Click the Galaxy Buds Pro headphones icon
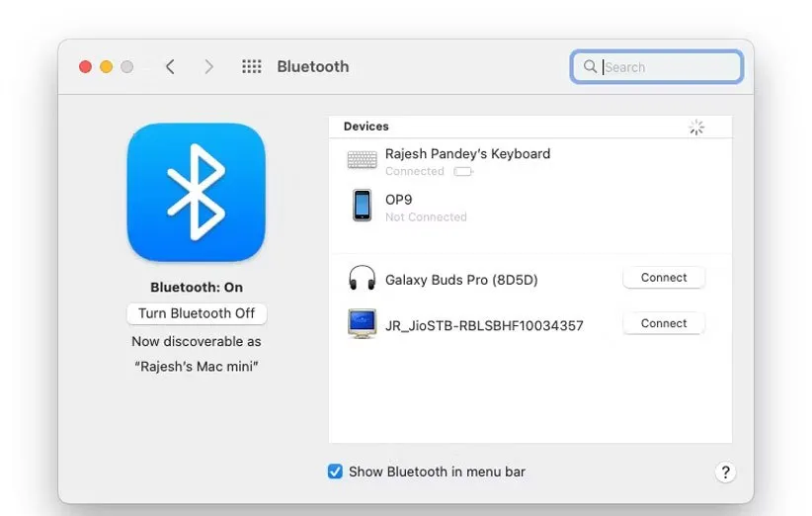The height and width of the screenshot is (516, 812). tap(363, 279)
